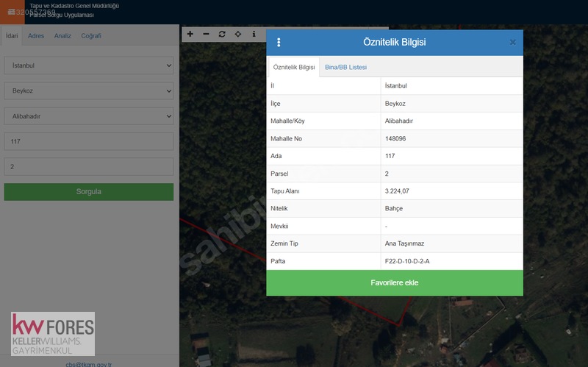This screenshot has height=367, width=588.
Task: Select the Tapu Alanı value 3.224,07
Action: pos(397,191)
